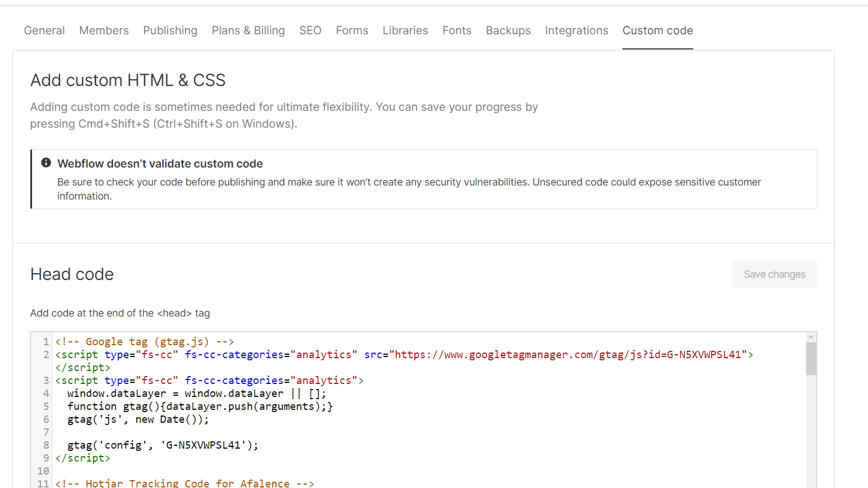868x488 pixels.
Task: Click the closing </script> tag on line 9
Action: 83,458
